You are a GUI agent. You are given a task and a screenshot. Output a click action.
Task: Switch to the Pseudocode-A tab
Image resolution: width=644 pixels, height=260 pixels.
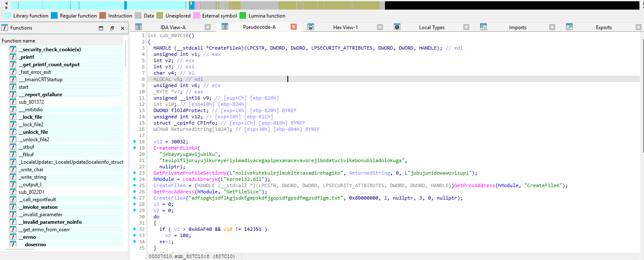coord(259,27)
